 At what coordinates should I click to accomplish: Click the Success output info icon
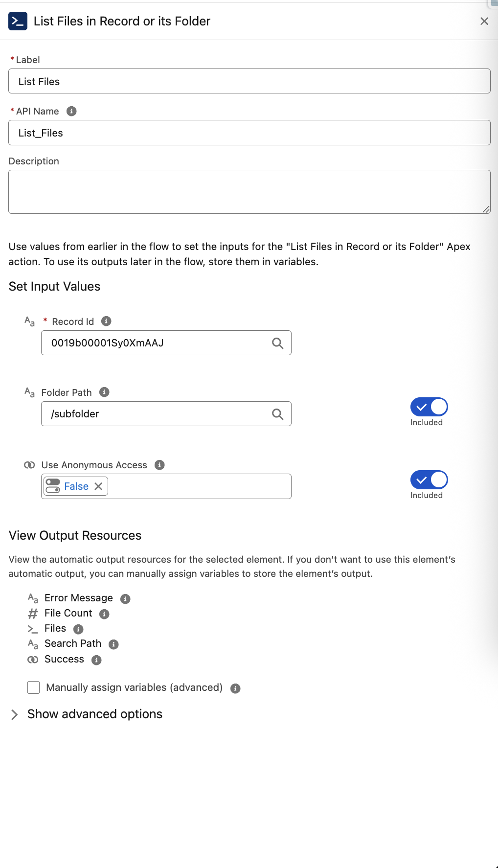click(96, 660)
